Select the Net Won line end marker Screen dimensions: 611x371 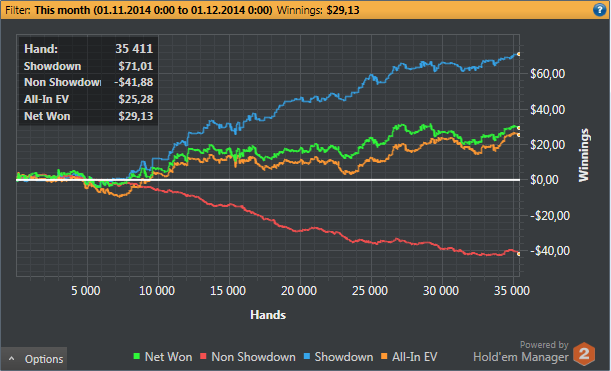[519, 128]
